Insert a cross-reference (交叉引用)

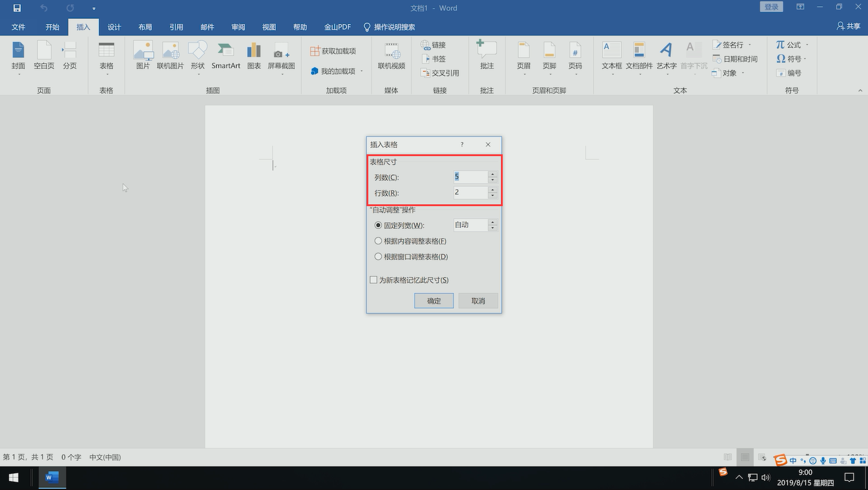(440, 73)
